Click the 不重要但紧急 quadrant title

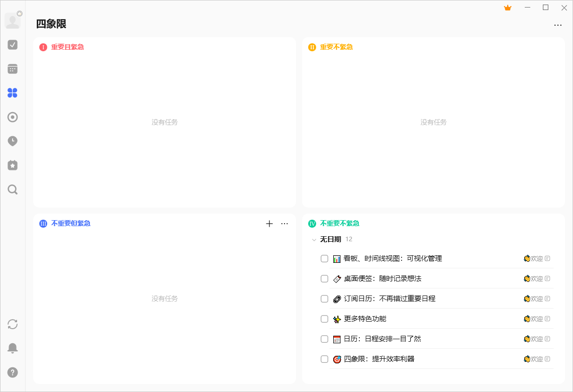click(x=71, y=224)
